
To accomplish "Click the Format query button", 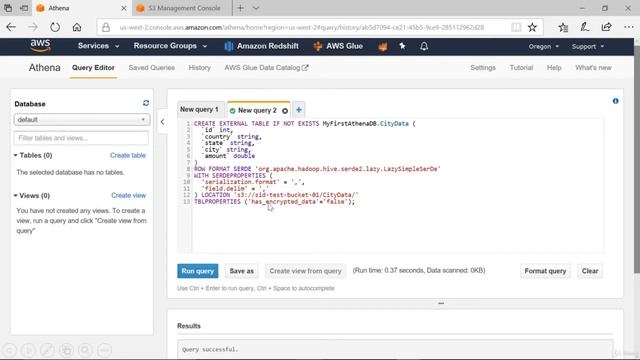I will (545, 271).
